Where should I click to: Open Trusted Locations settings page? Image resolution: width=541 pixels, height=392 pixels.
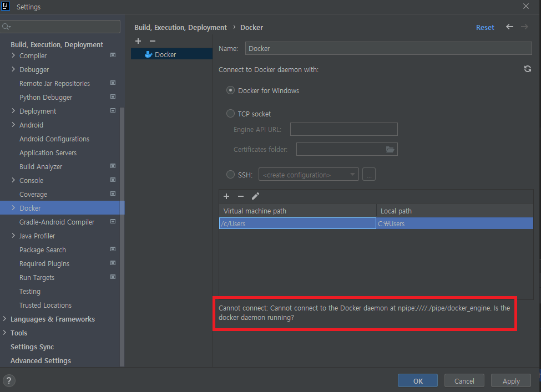(45, 305)
